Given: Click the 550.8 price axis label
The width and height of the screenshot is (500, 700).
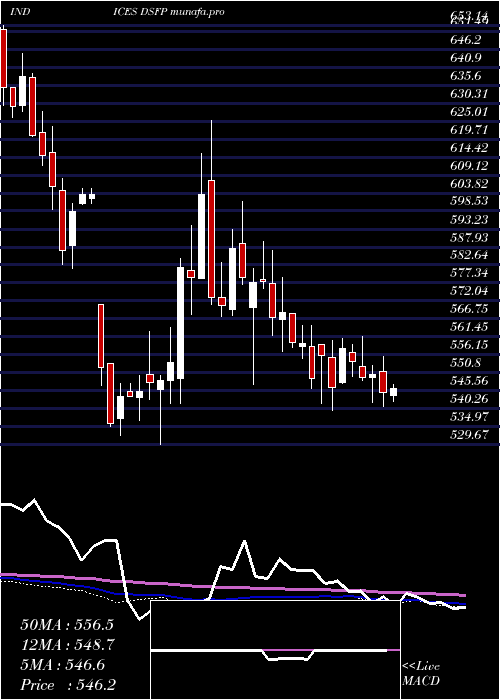Looking at the screenshot, I should click(x=466, y=362).
